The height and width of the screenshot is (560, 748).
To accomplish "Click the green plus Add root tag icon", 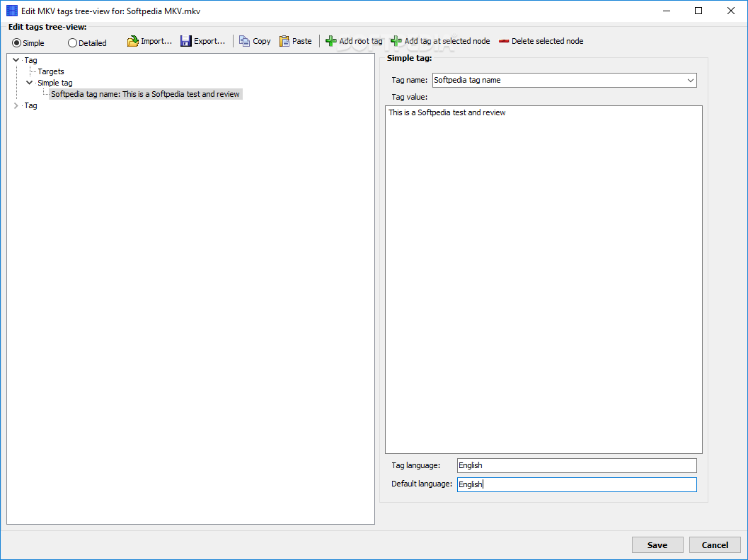I will pyautogui.click(x=330, y=41).
